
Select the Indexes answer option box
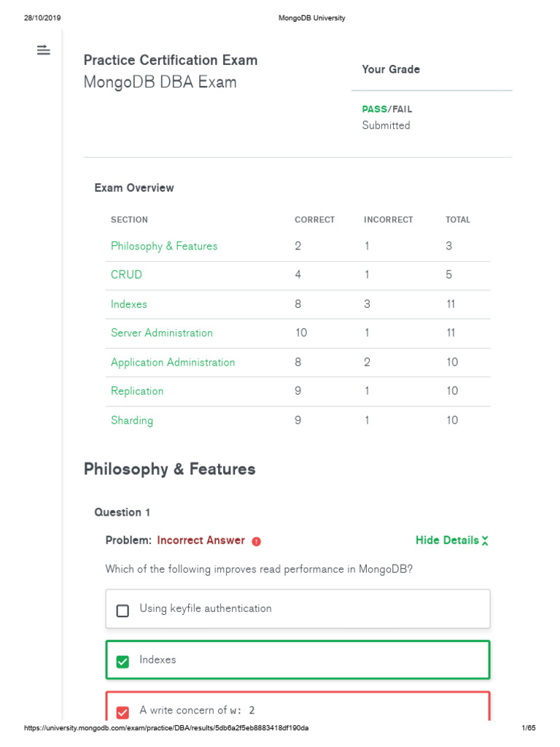pyautogui.click(x=297, y=659)
